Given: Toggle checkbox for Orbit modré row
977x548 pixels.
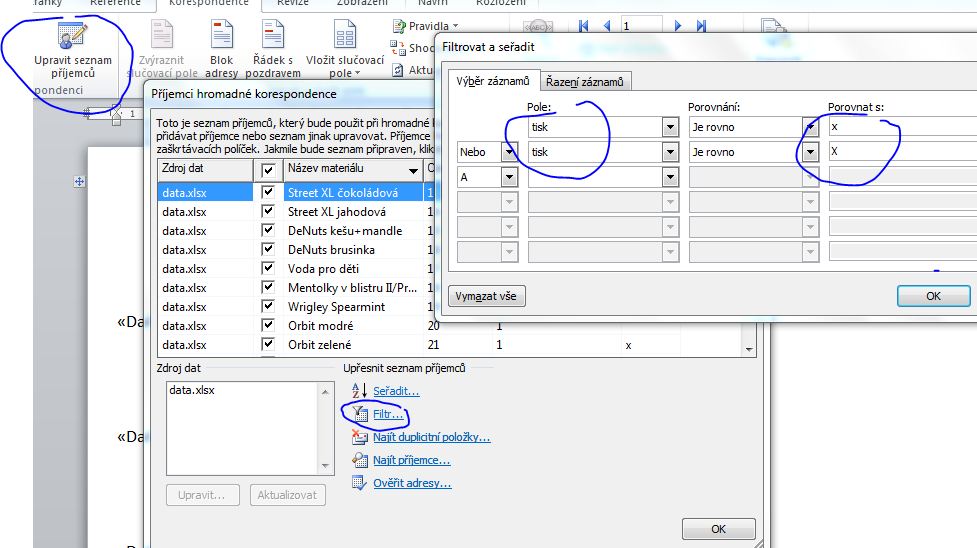Looking at the screenshot, I should point(267,326).
